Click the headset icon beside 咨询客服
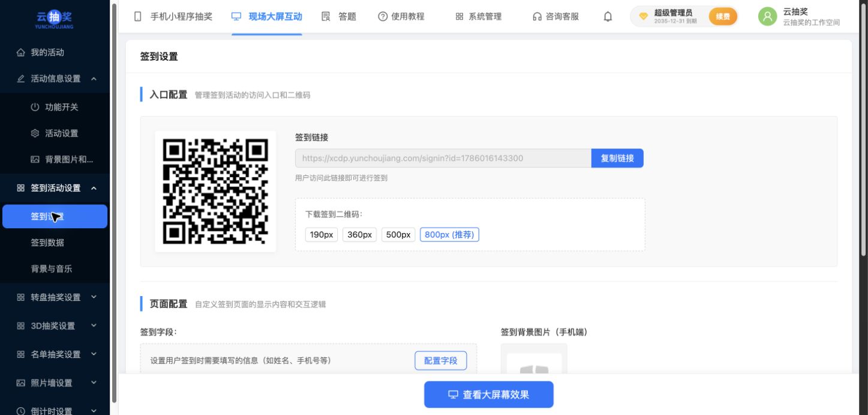868x415 pixels. (537, 17)
